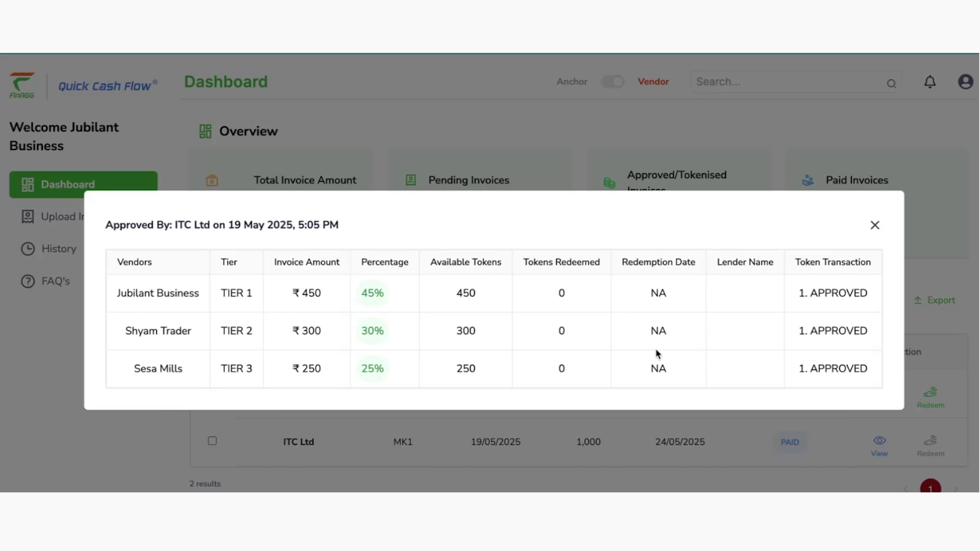Click the Export button
This screenshot has height=551, width=980.
[935, 300]
